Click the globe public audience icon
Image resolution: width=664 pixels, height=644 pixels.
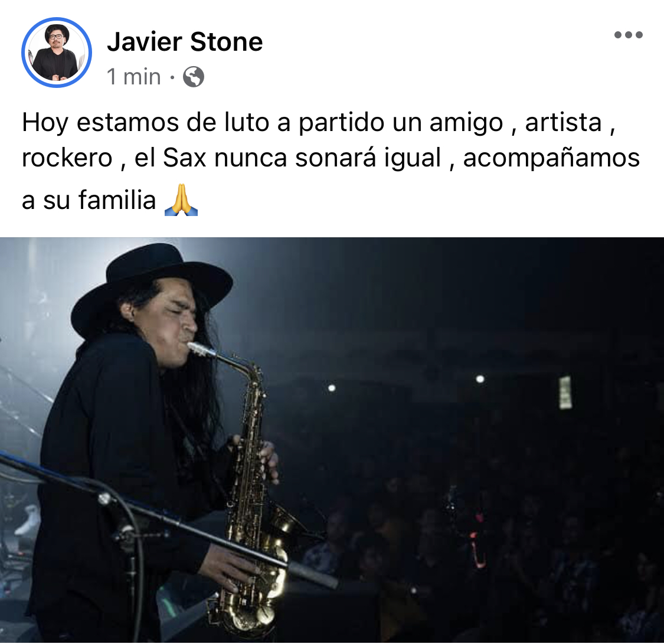pyautogui.click(x=194, y=77)
